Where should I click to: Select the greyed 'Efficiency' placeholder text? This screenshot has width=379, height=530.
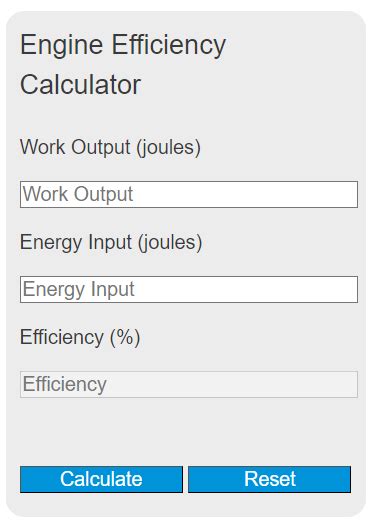coord(65,384)
